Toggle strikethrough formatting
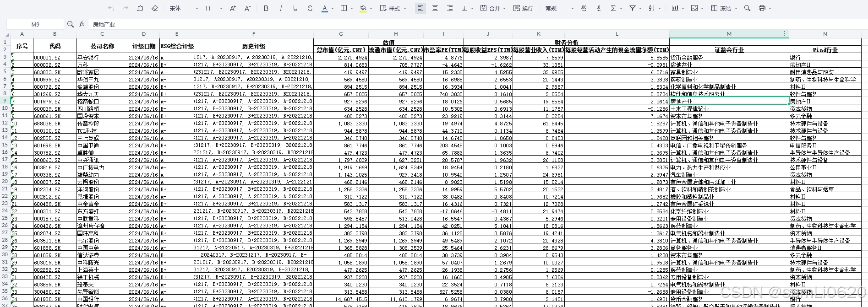Viewport: 868px width, 307px height. [310, 8]
